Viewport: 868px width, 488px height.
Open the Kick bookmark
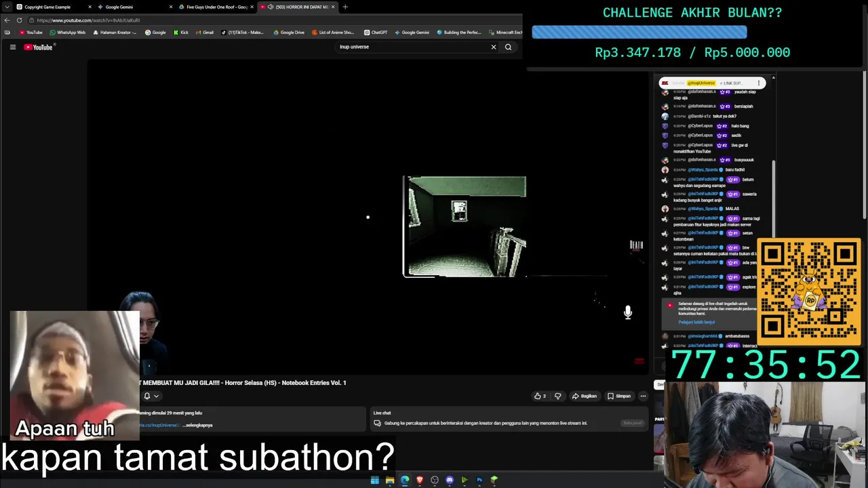181,33
